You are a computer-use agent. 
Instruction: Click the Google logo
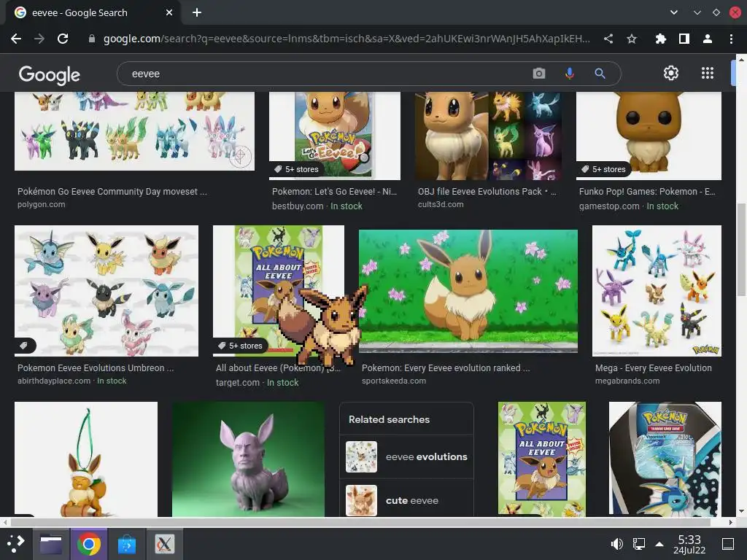49,75
